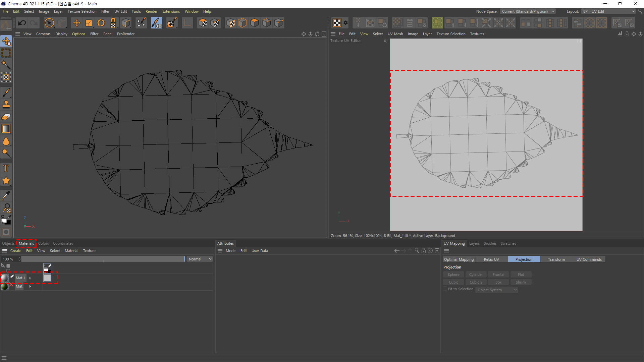Select the Eraser tool in left toolbar
This screenshot has height=362, width=644.
click(x=6, y=117)
